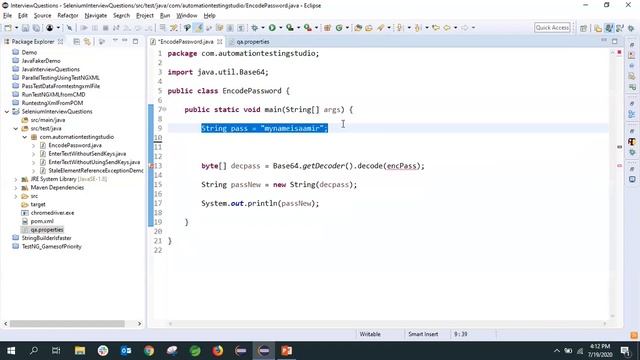Select the target folder in Package Explorer
The image size is (640, 360).
coord(38,204)
